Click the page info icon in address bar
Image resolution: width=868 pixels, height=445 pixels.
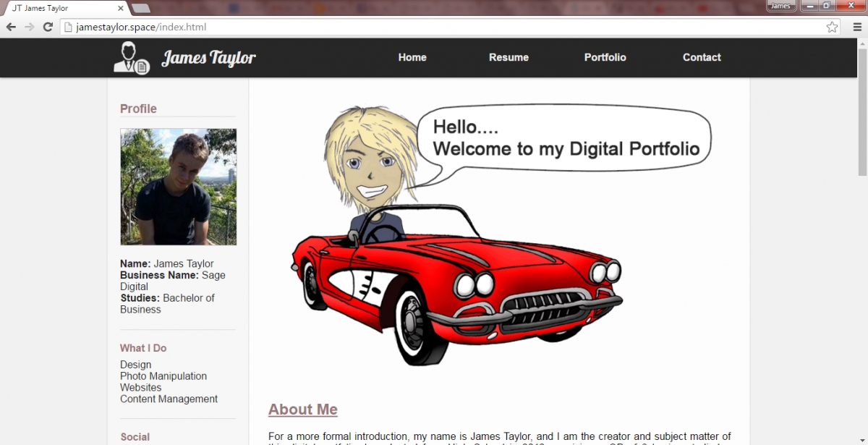[x=68, y=27]
